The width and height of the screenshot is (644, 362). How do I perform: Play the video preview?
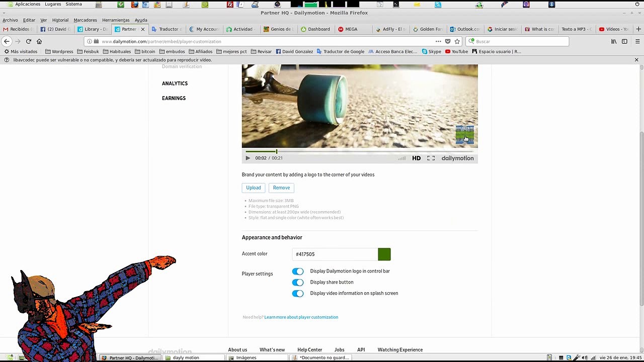pos(248,158)
